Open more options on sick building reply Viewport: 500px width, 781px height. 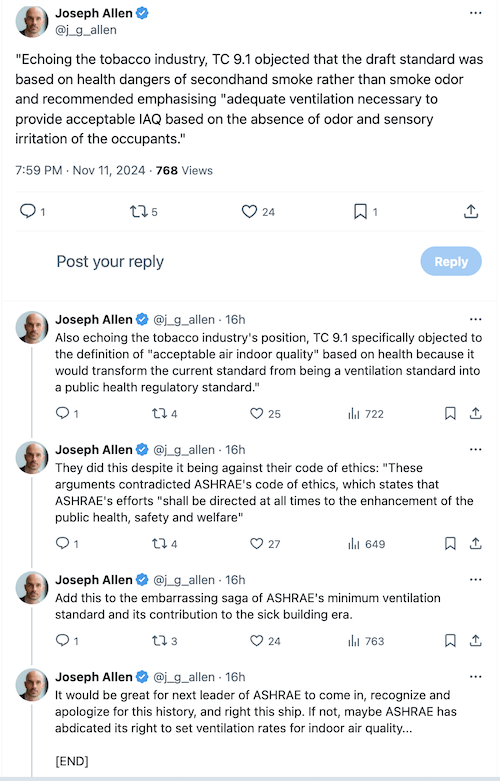tap(476, 579)
